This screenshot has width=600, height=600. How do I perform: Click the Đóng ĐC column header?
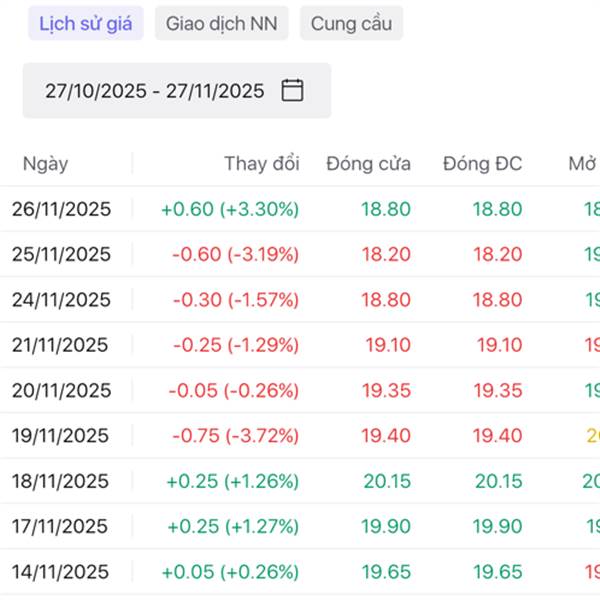point(482,164)
